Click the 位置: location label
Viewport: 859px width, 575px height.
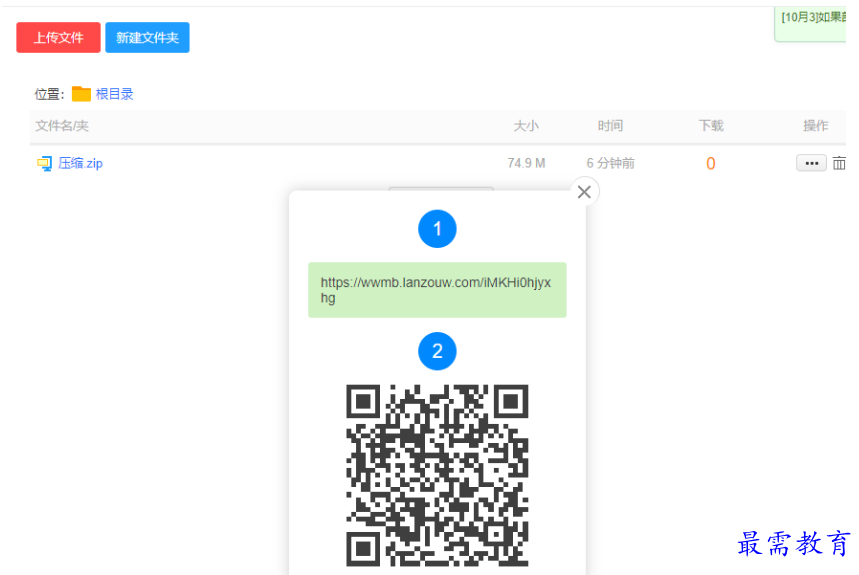49,94
